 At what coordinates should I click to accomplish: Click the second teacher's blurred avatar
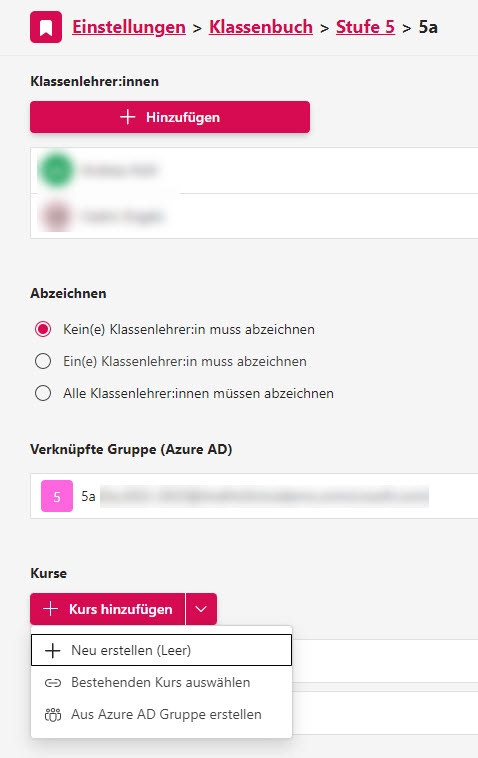click(x=56, y=215)
